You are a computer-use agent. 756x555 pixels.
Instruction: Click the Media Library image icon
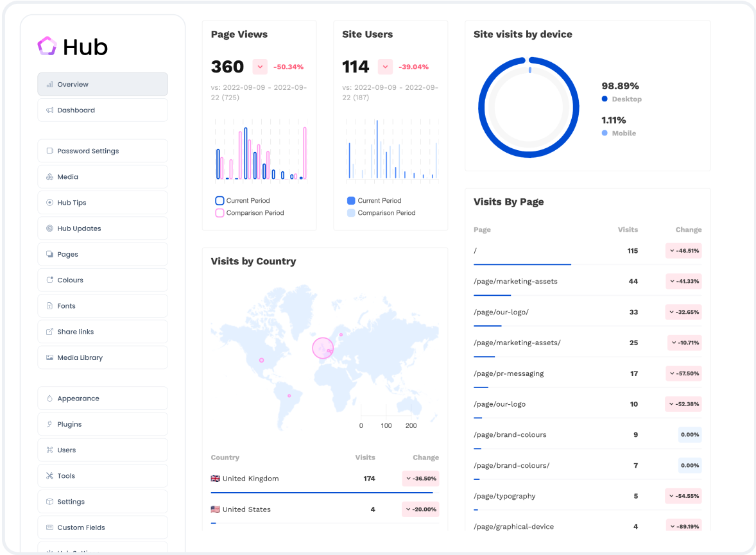[49, 357]
